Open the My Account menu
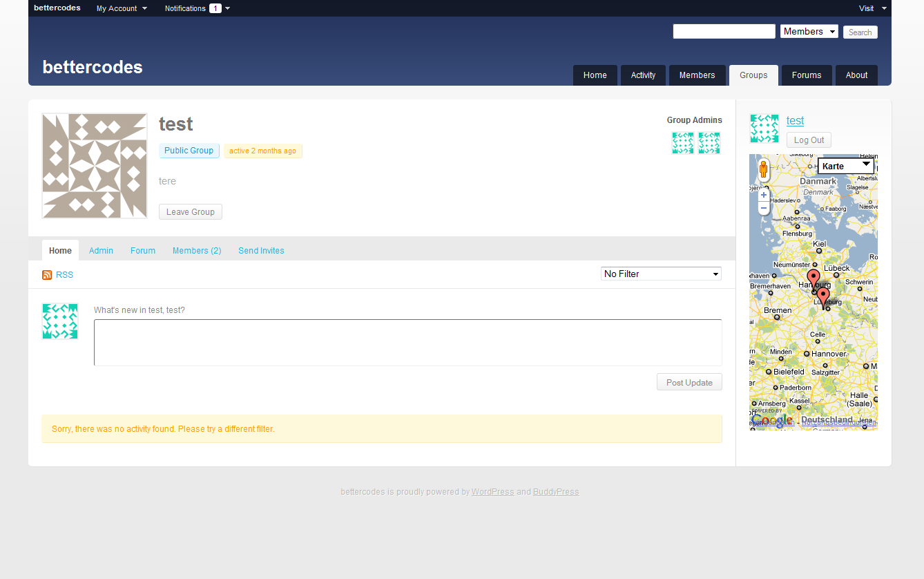 pos(122,8)
